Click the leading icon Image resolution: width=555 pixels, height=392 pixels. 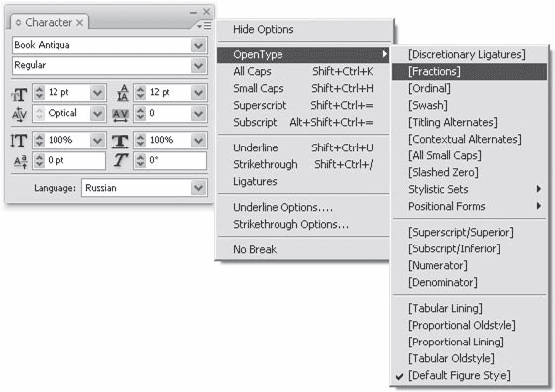(x=123, y=93)
